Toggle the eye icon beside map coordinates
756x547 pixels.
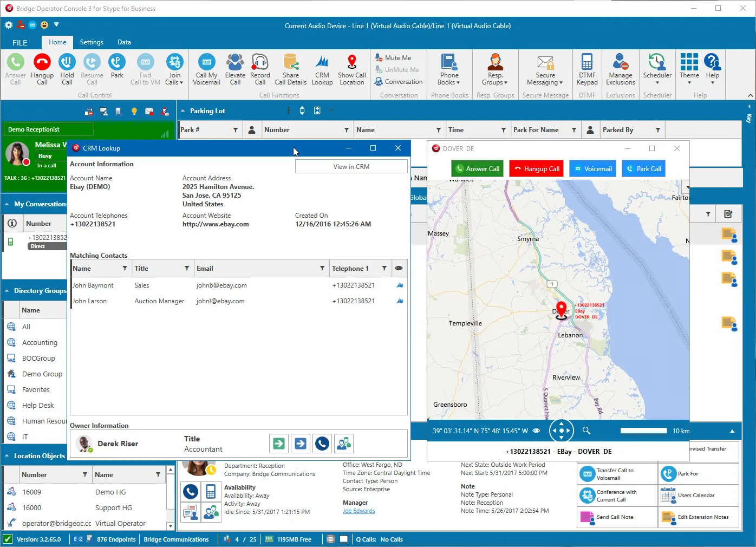point(536,431)
